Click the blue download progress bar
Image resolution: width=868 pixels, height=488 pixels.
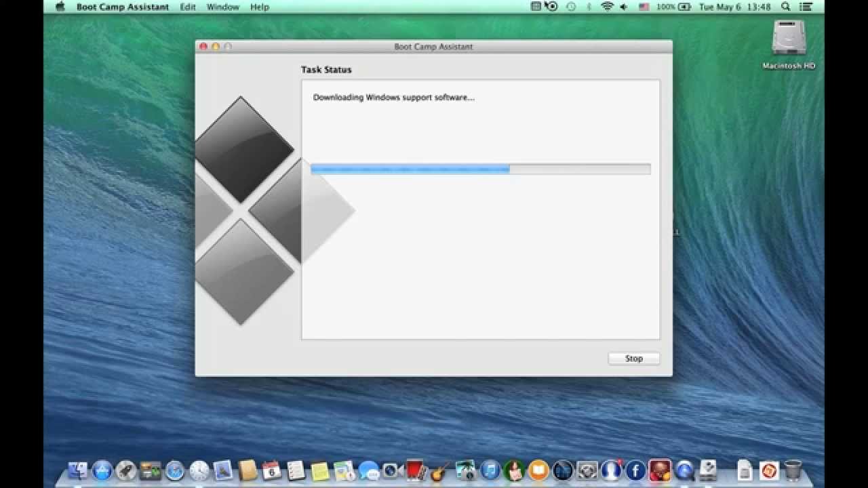[x=481, y=169]
